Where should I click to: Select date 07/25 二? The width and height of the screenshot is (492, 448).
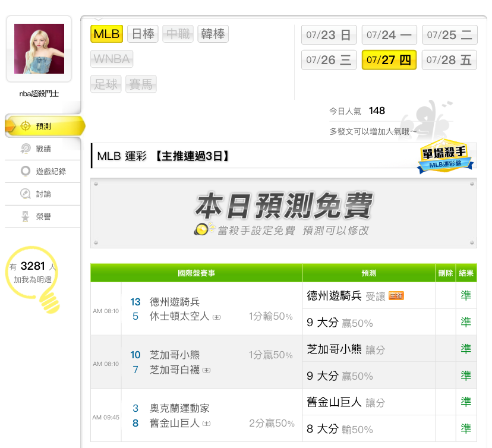tap(450, 35)
